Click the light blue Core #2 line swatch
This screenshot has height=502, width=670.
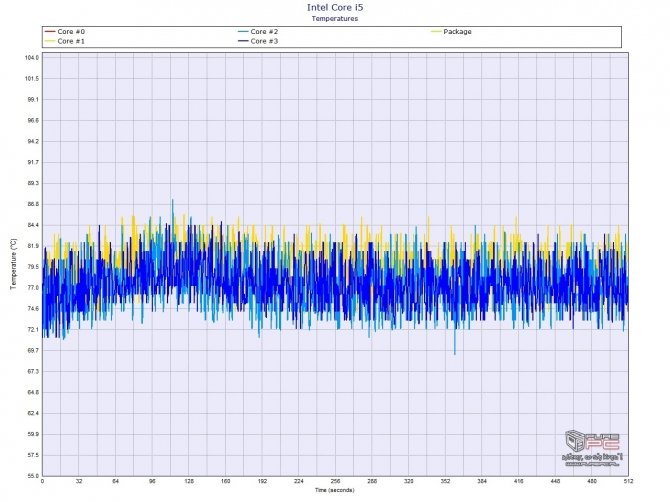click(x=243, y=32)
